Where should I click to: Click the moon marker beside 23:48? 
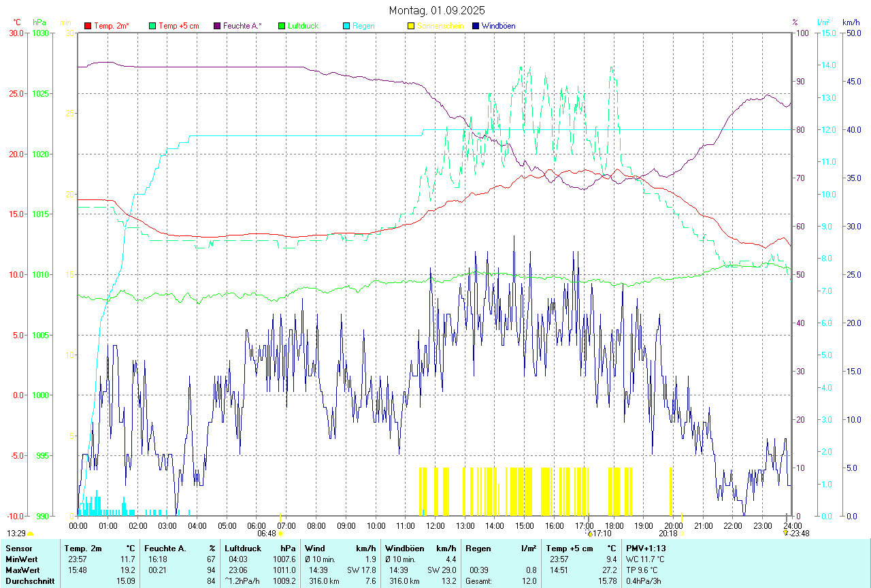[786, 534]
